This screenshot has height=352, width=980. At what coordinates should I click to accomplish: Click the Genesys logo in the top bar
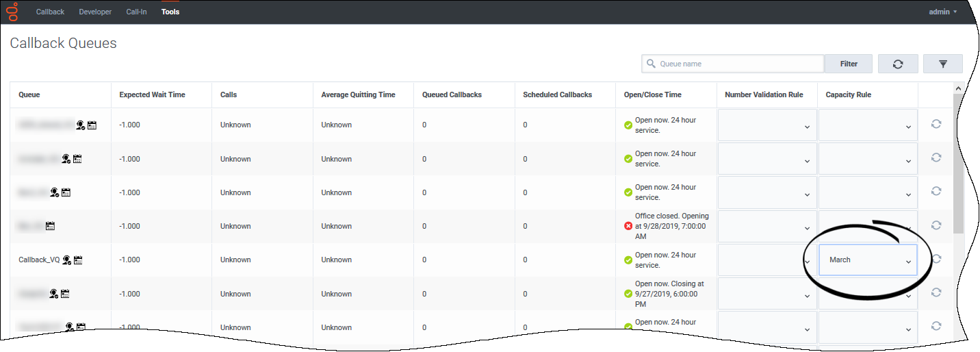[12, 12]
